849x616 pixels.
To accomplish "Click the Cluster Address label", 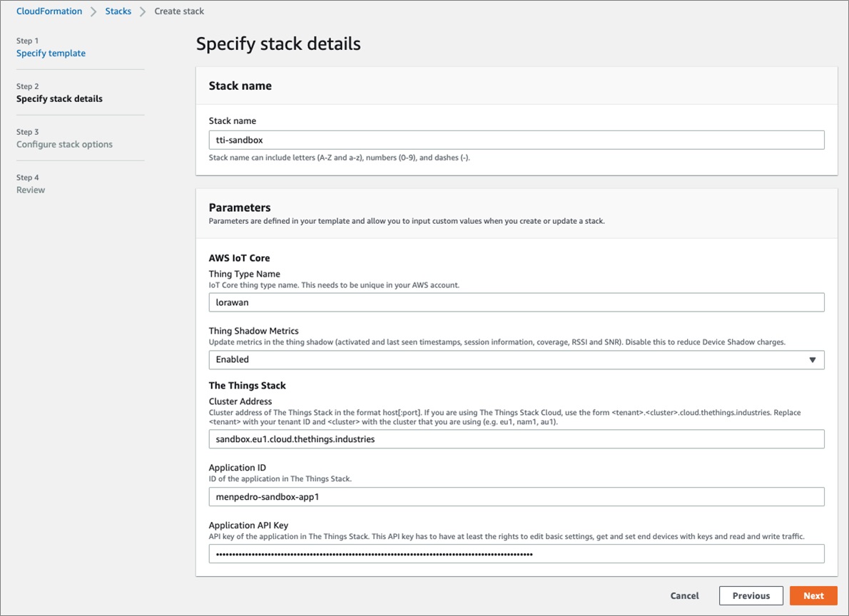I will point(240,401).
